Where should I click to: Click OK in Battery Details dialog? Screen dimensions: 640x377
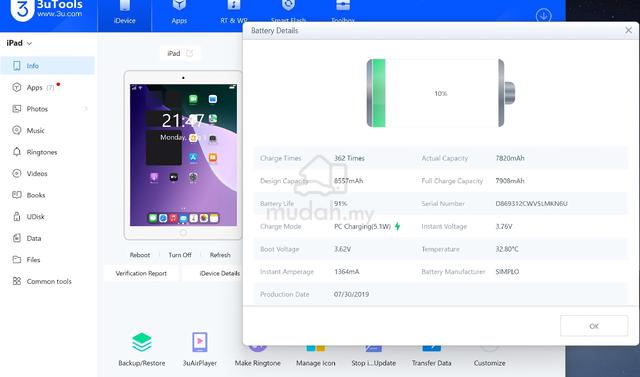[594, 326]
